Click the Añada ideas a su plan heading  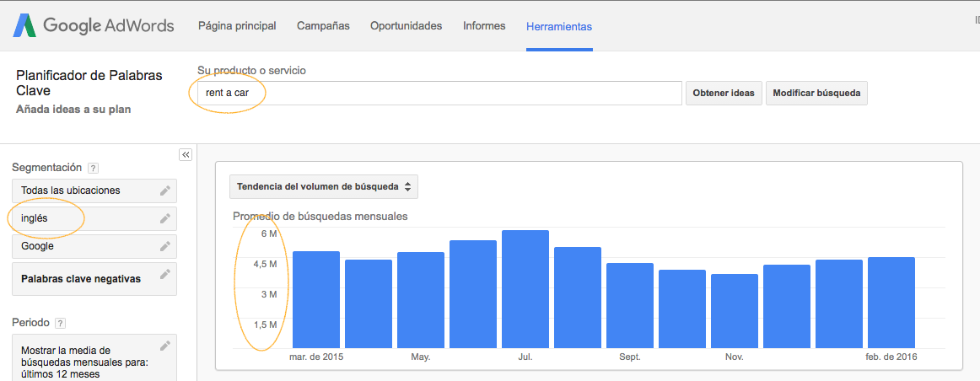pyautogui.click(x=73, y=110)
